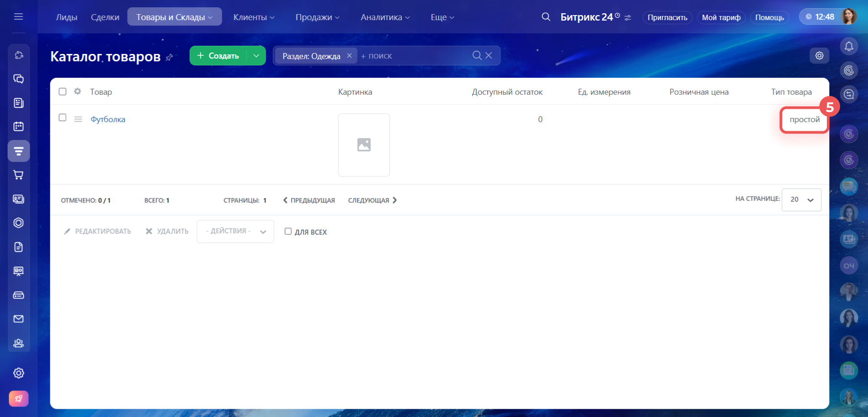
Task: Expand the ДЕЙСТВИЯ dropdown
Action: pos(235,231)
